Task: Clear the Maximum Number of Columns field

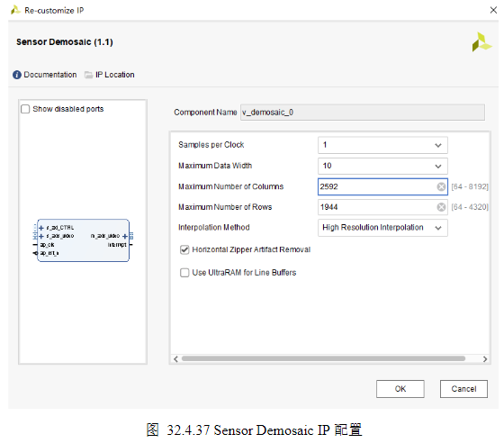Action: pos(441,186)
